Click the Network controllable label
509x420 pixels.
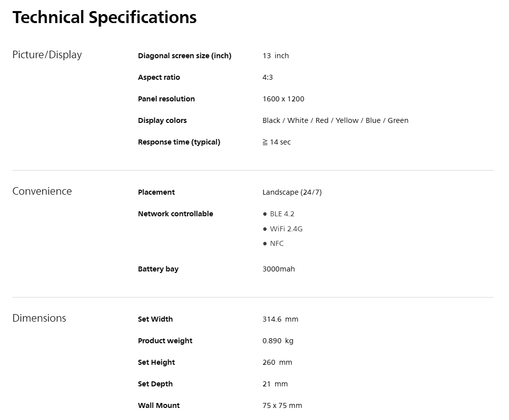tap(176, 214)
